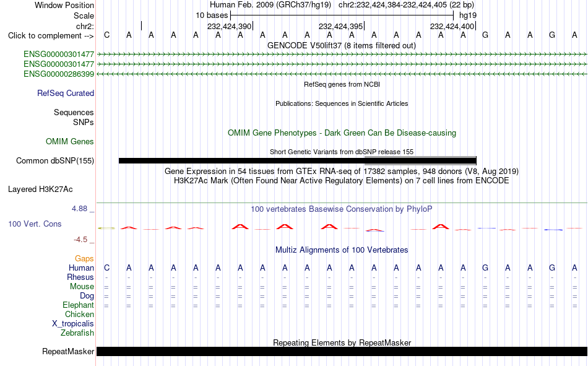
Task: Click the 4.88 upper PhyloP scale value
Action: click(79, 209)
